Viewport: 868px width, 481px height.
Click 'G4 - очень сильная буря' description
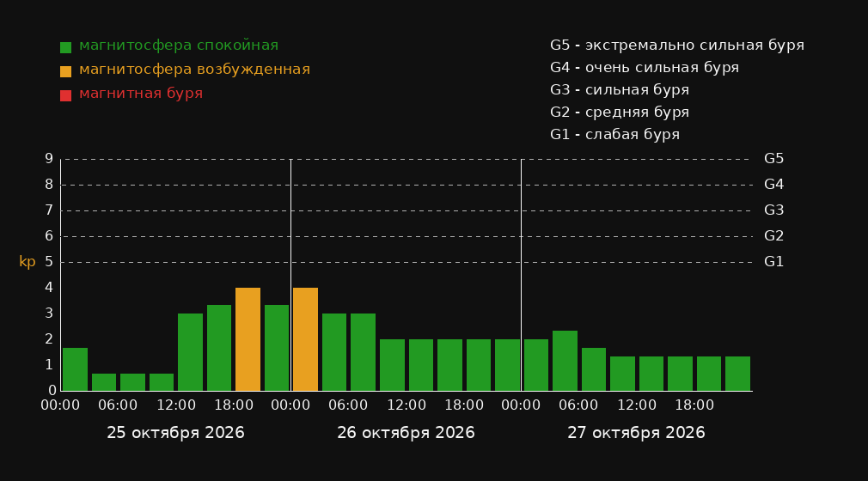(645, 68)
